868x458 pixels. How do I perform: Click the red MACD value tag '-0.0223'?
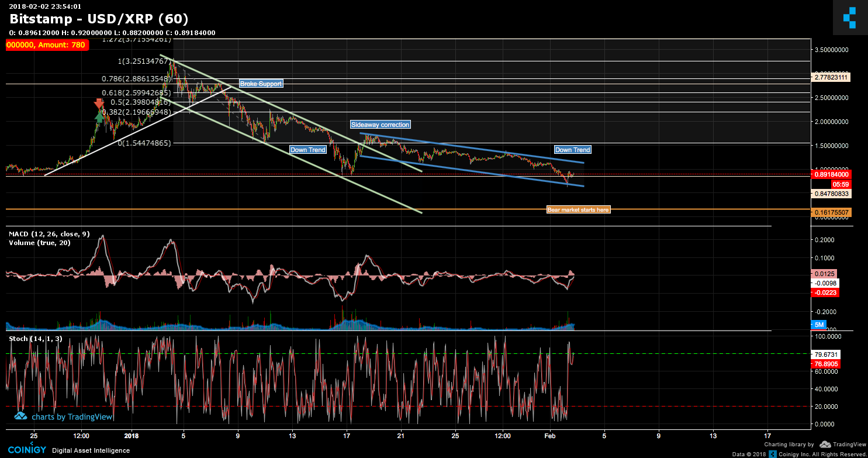(x=825, y=292)
